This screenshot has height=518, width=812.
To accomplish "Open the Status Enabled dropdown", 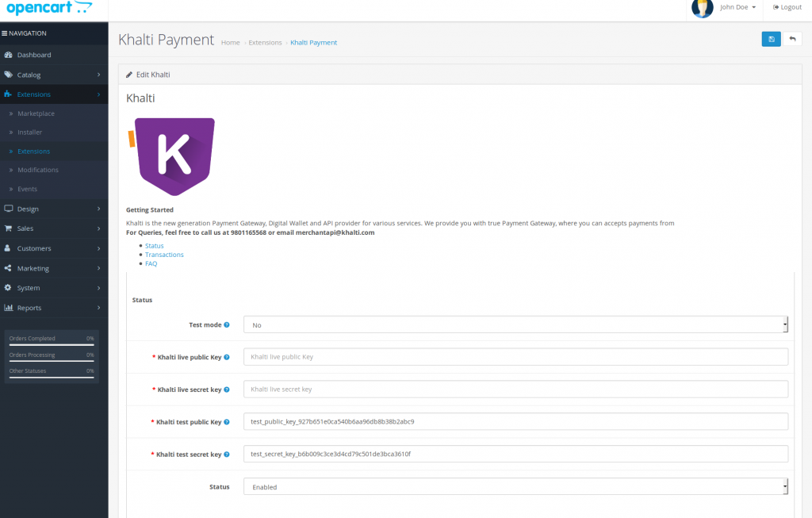I will [x=515, y=486].
